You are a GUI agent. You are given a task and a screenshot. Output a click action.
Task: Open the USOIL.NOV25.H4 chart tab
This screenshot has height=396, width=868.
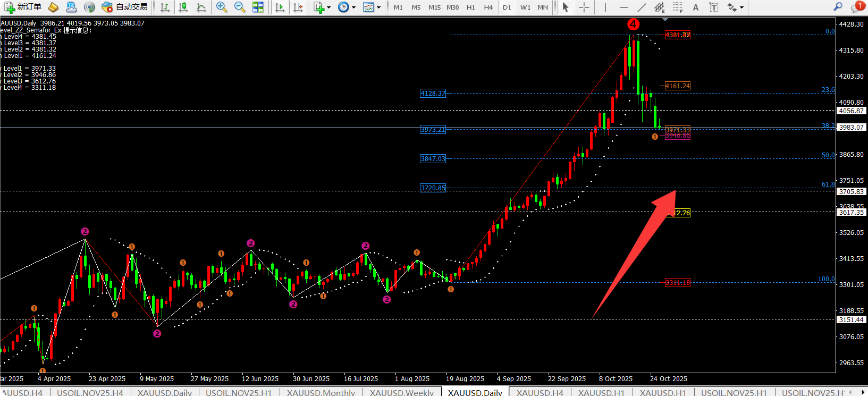90,392
